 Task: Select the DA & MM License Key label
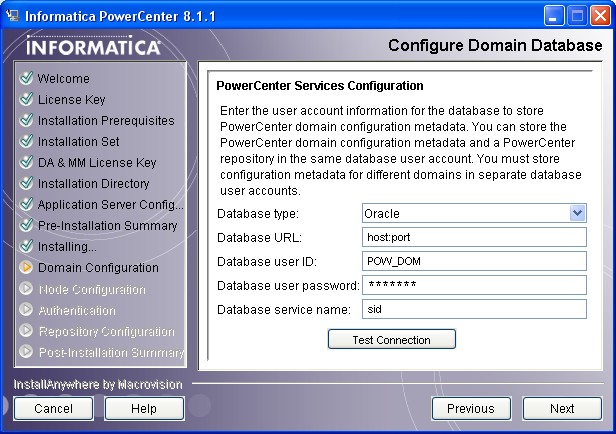(97, 163)
